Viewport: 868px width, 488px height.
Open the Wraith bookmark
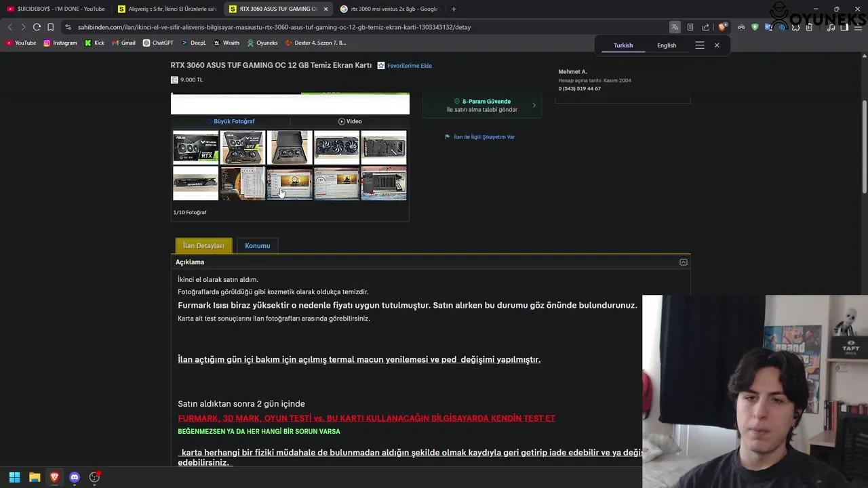[226, 43]
